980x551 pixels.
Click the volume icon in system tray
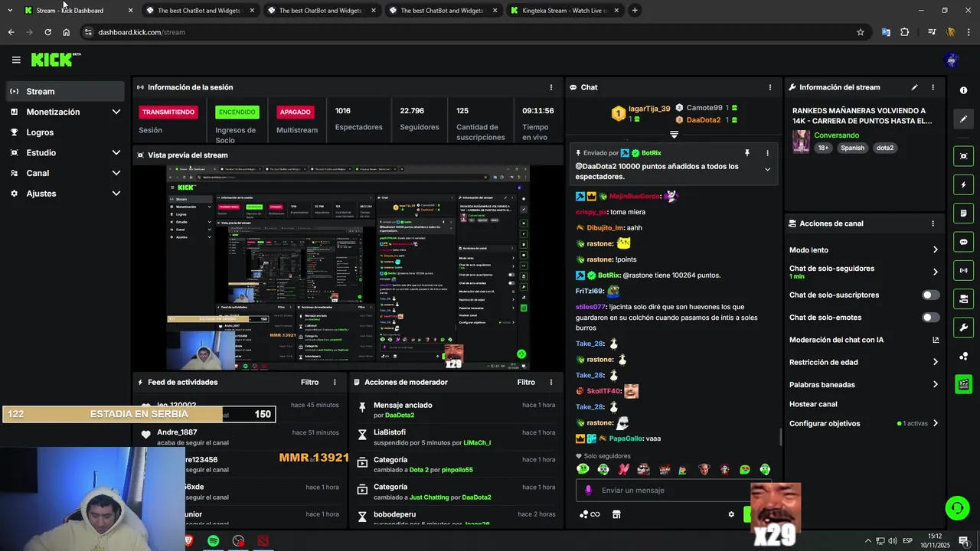point(893,541)
